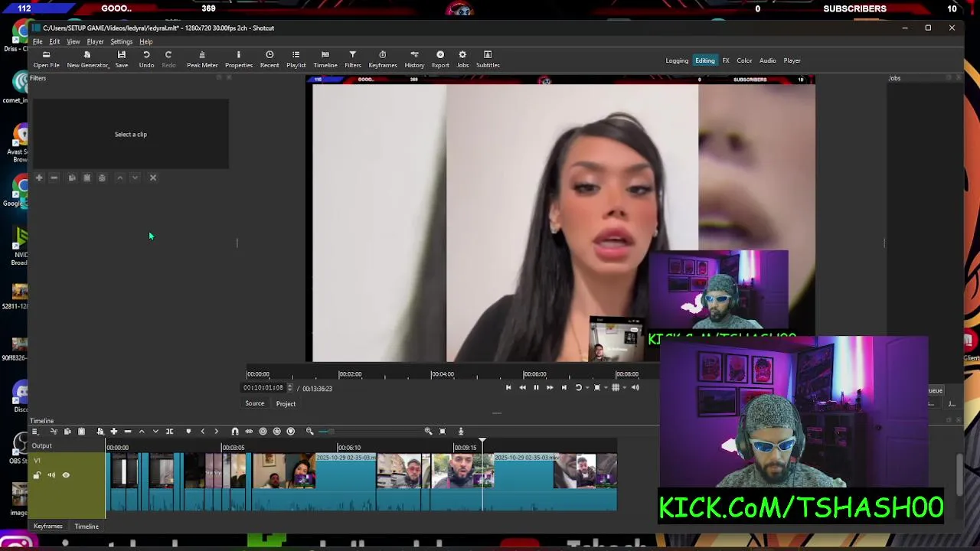Deselect the filter with the X icon
Screen dimensions: 980x551
(x=153, y=178)
